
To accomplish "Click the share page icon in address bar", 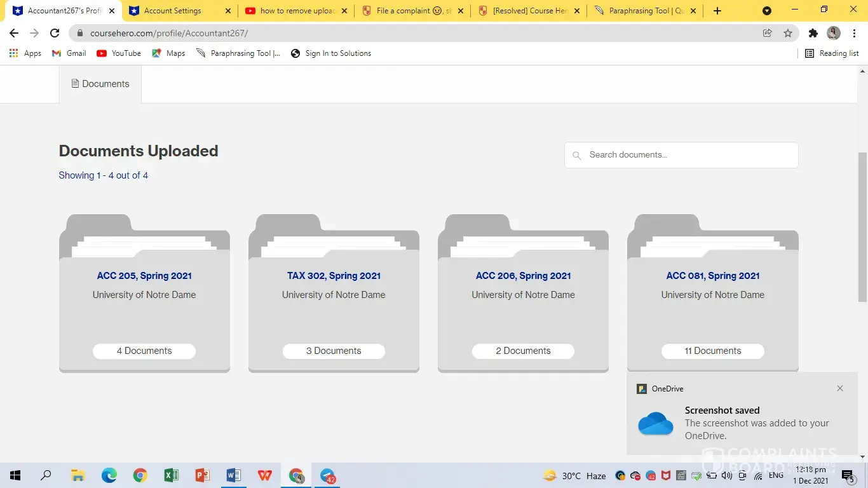I will (768, 33).
